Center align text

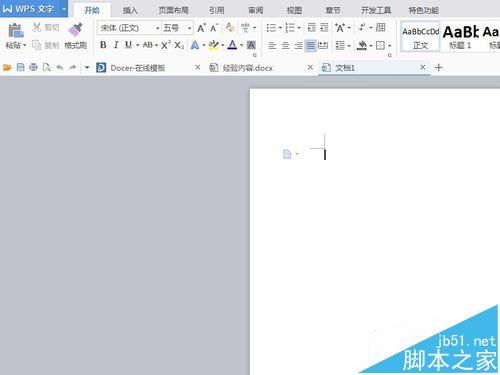point(285,45)
